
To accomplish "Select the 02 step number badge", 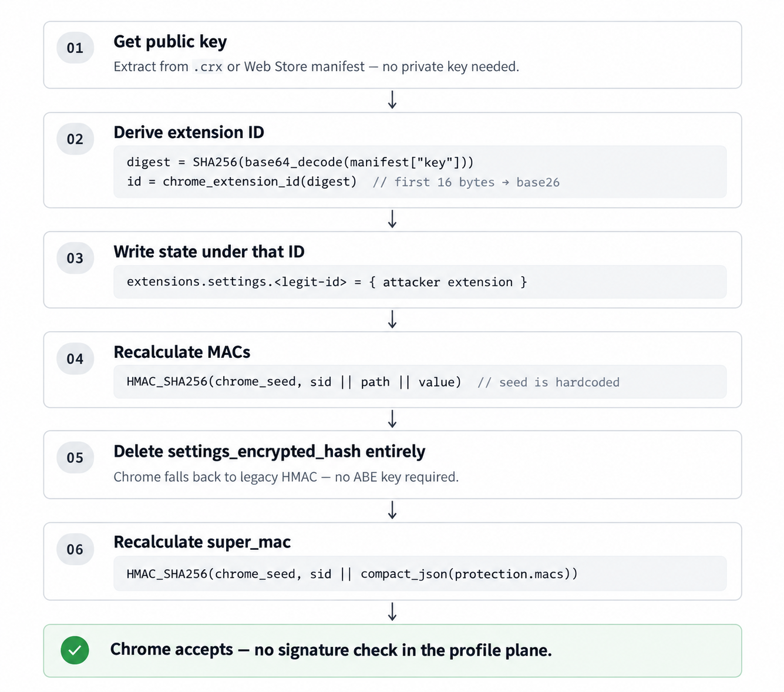I will pos(75,139).
